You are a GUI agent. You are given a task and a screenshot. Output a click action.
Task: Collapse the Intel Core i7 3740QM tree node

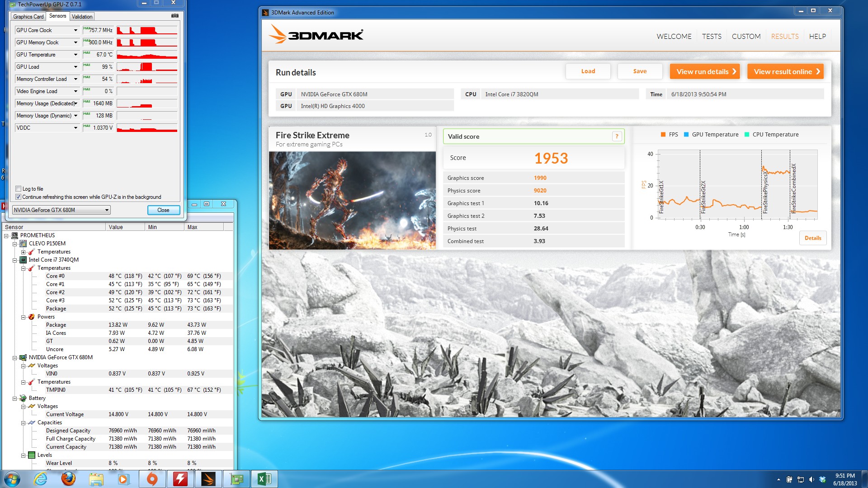tap(15, 260)
